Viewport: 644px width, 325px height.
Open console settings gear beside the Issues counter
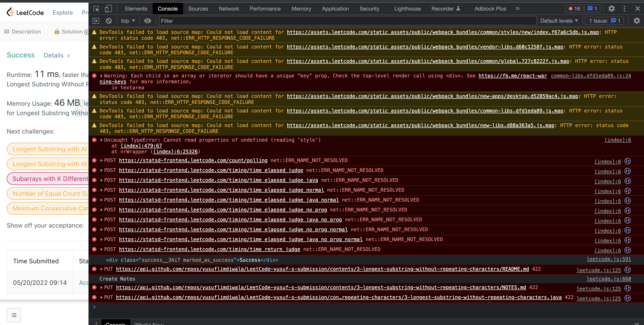637,21
